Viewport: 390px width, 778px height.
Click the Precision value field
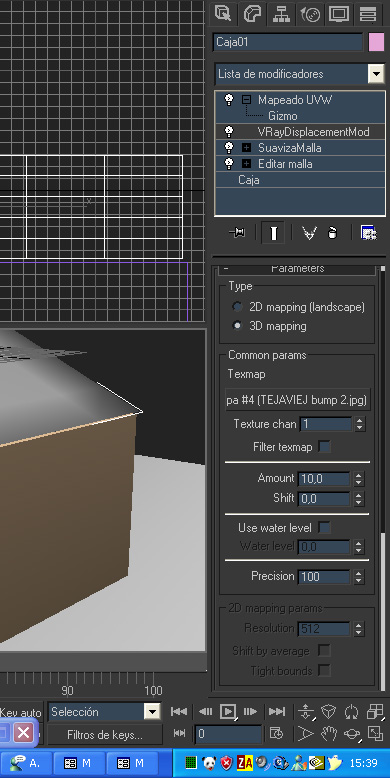click(324, 577)
